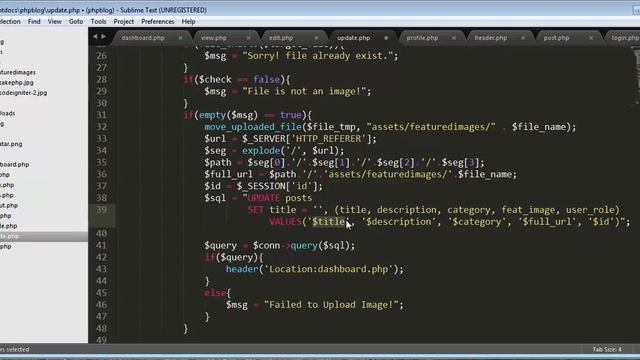This screenshot has height=360, width=640.
Task: Open the Goto menu
Action: [x=76, y=22]
